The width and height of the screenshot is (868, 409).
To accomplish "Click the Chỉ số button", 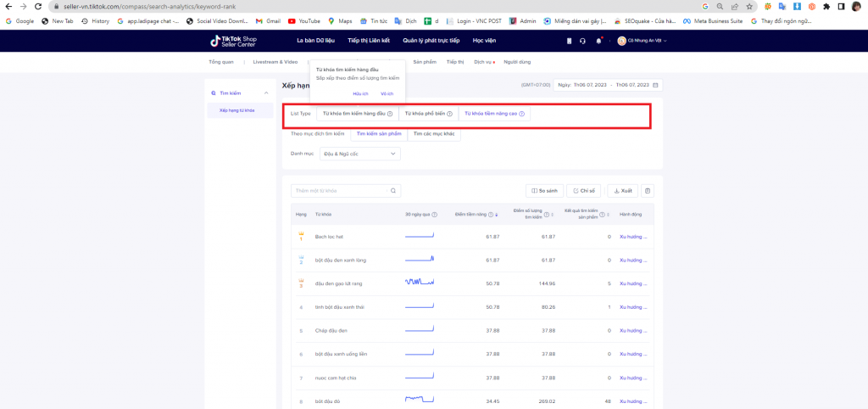I will point(584,191).
